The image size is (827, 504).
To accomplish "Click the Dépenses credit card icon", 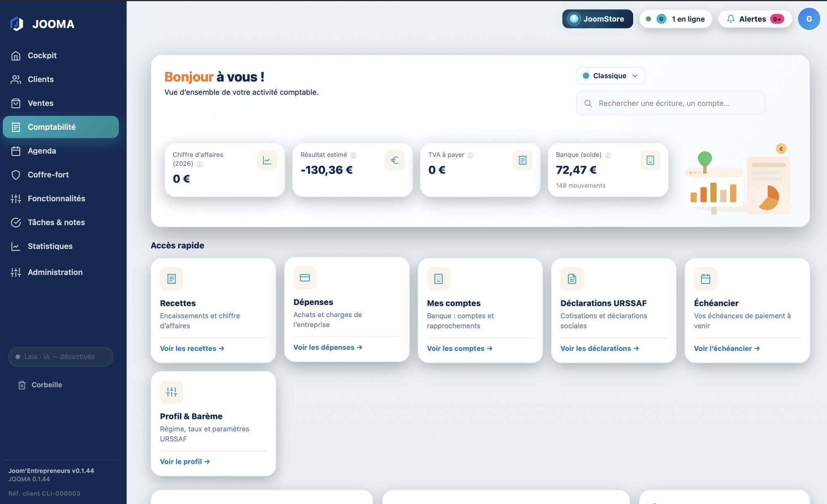I will tap(305, 278).
